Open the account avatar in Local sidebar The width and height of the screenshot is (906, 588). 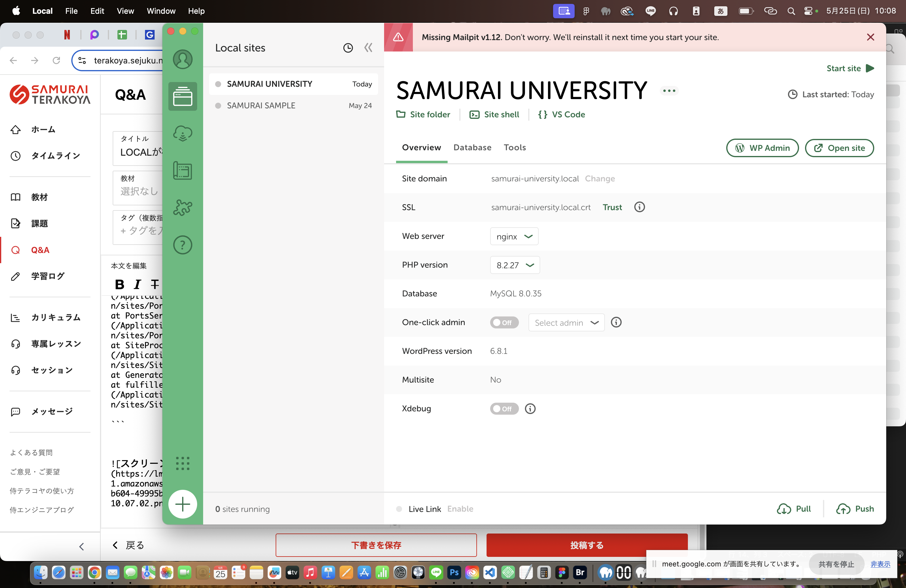[x=183, y=59]
